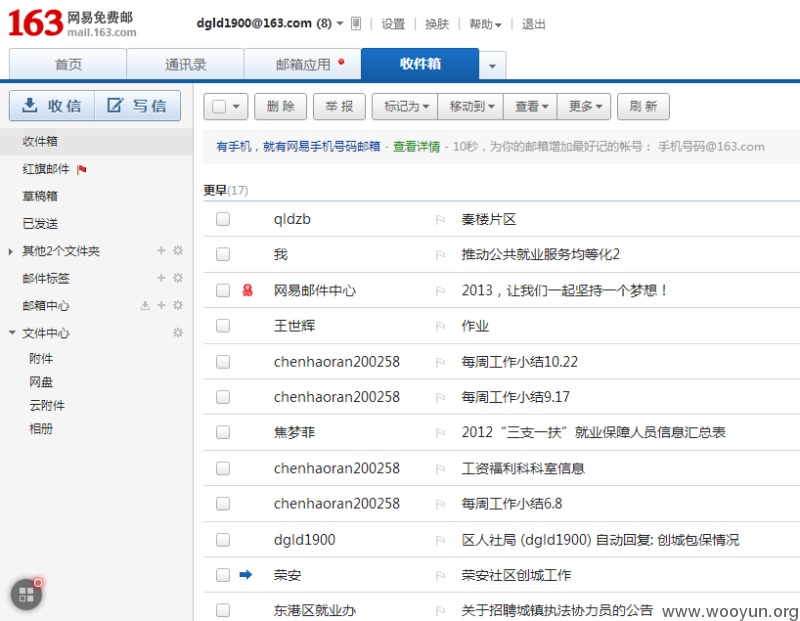This screenshot has height=621, width=800.
Task: Click download icon in 邮箱中心 row
Action: (x=145, y=305)
